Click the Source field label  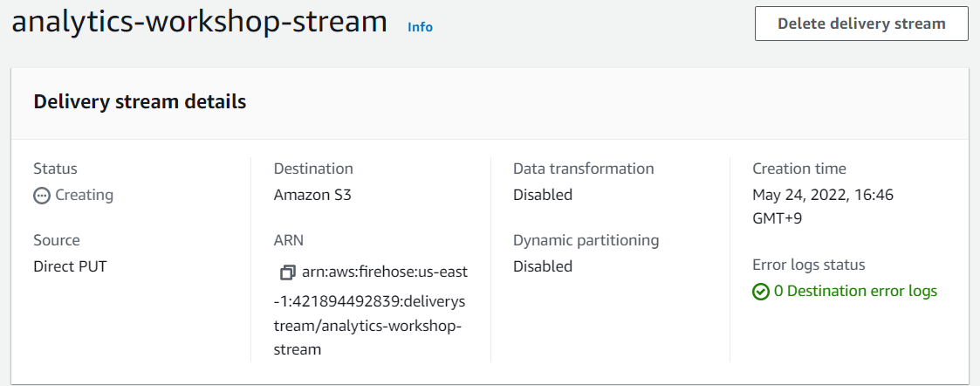point(57,240)
